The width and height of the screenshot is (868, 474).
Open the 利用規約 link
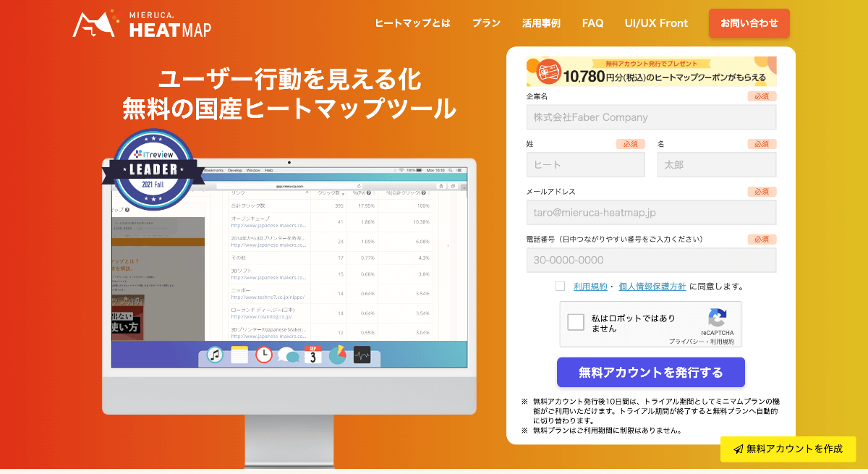pos(590,287)
